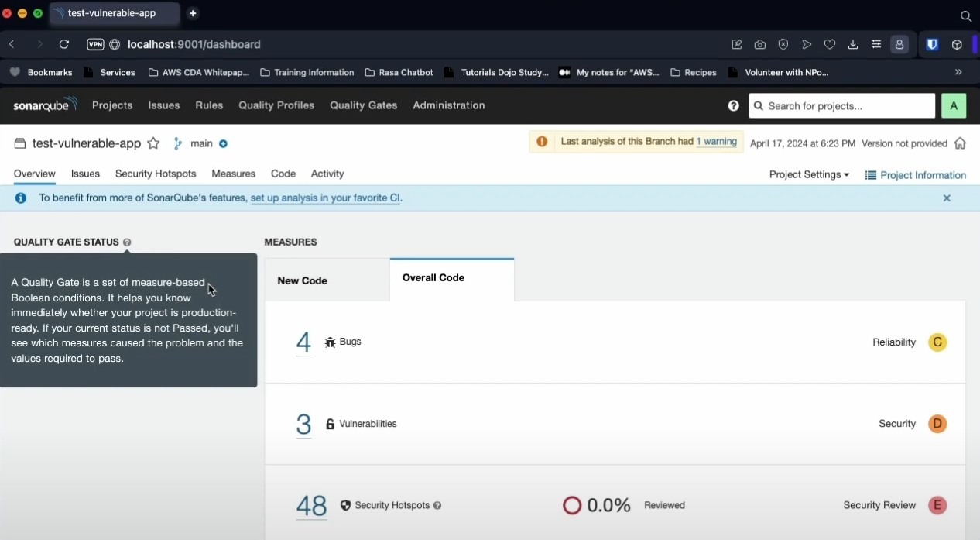Click the Project Information list icon
Viewport: 980px width, 540px height.
pos(869,175)
